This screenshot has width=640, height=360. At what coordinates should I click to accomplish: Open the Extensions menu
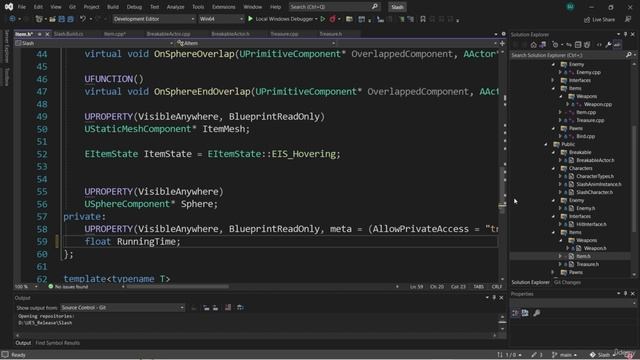click(x=223, y=7)
